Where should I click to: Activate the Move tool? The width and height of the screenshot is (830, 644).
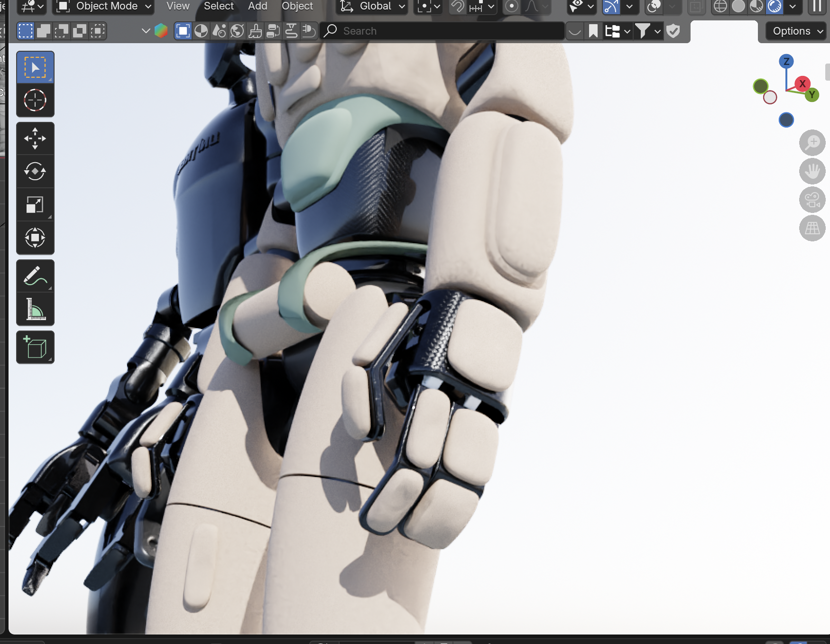click(35, 138)
